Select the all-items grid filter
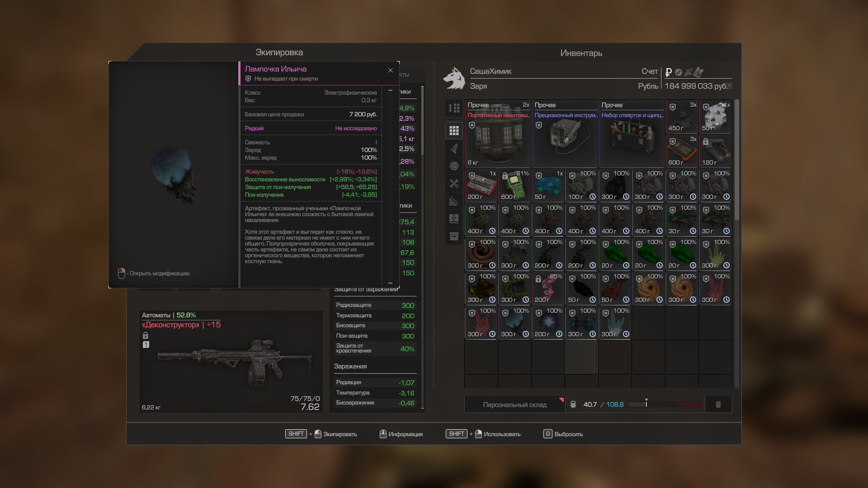The height and width of the screenshot is (488, 868). click(x=454, y=131)
